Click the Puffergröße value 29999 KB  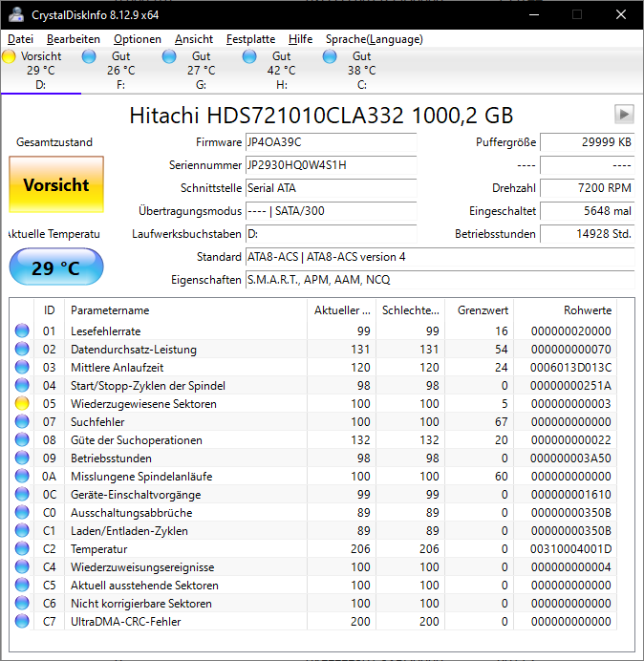tap(587, 142)
